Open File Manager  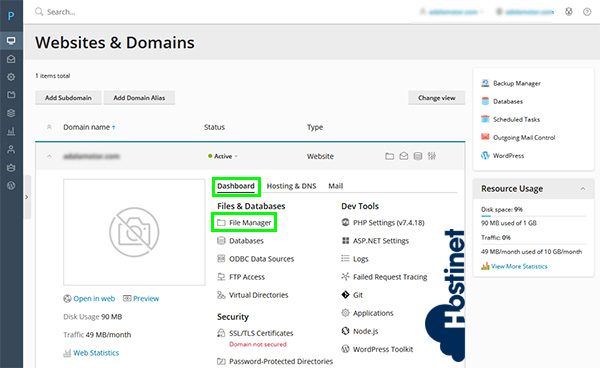(x=244, y=223)
